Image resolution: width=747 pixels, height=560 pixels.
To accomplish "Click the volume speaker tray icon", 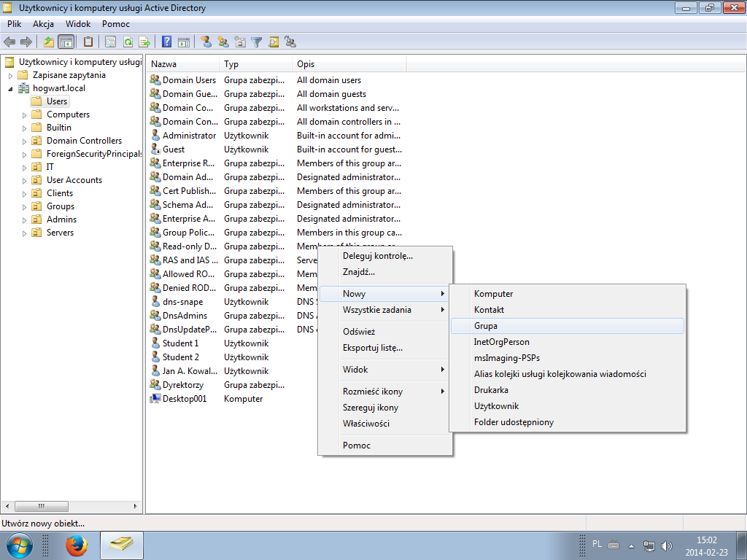I will [x=667, y=546].
